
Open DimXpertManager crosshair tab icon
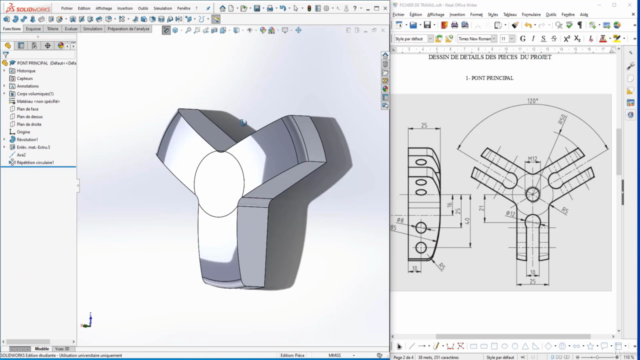47,46
